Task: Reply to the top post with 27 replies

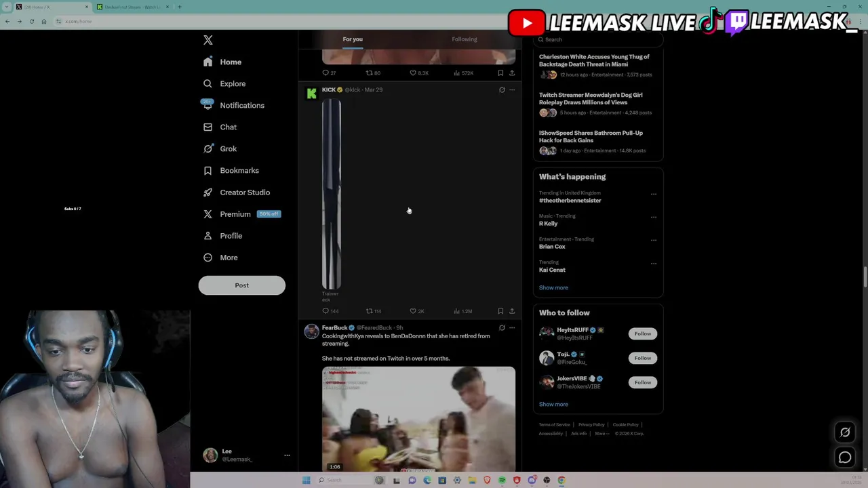Action: click(x=330, y=73)
